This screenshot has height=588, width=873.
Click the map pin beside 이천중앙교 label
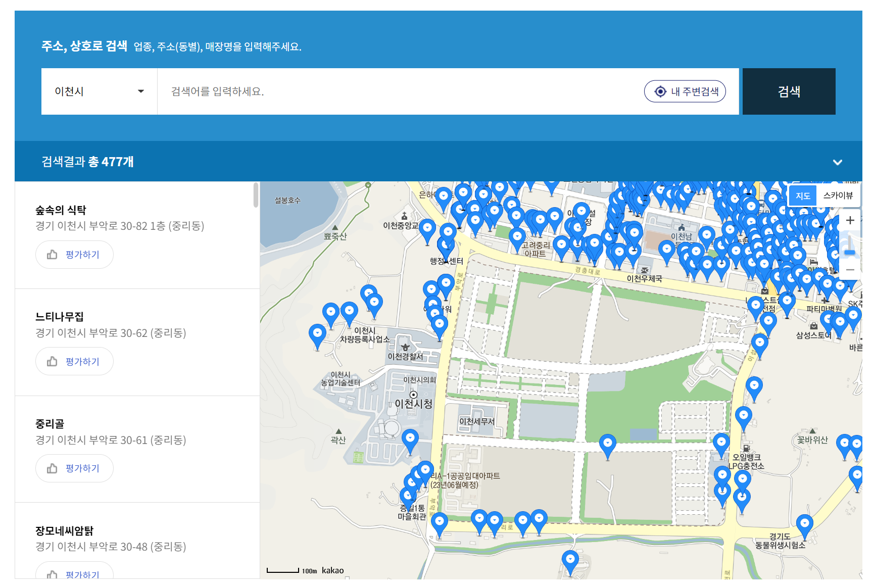coord(427,231)
